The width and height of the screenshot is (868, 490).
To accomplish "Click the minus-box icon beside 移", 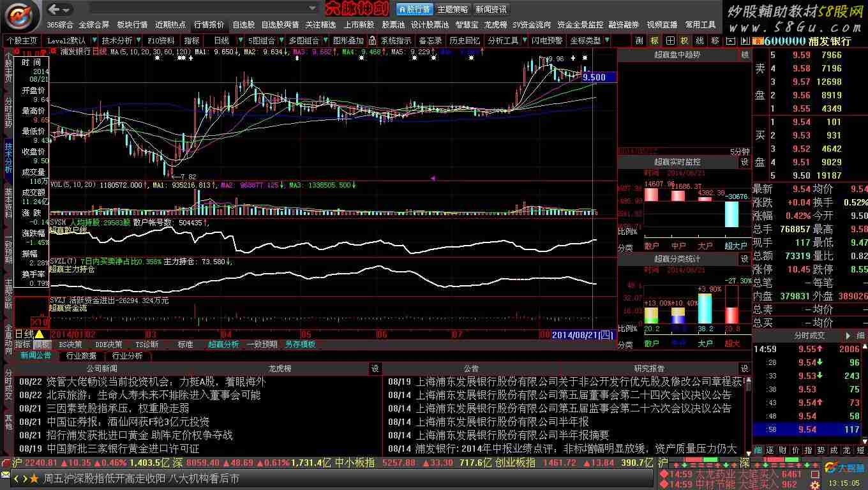I will 730,40.
